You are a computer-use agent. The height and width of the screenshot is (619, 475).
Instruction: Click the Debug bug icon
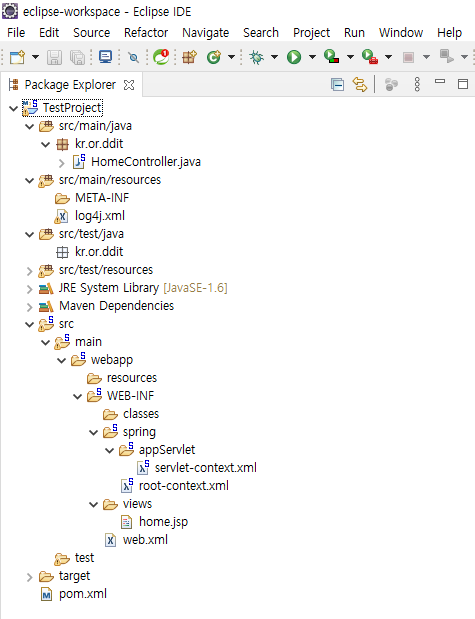[257, 57]
